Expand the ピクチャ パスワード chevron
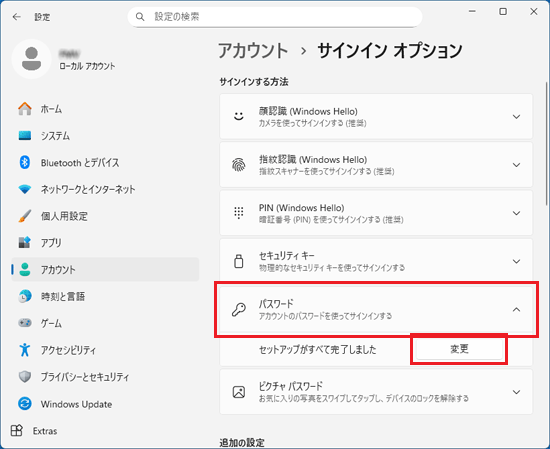 coord(516,392)
